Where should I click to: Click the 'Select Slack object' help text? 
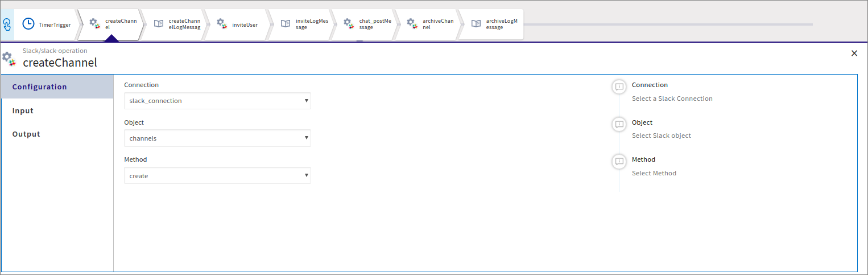coord(662,136)
